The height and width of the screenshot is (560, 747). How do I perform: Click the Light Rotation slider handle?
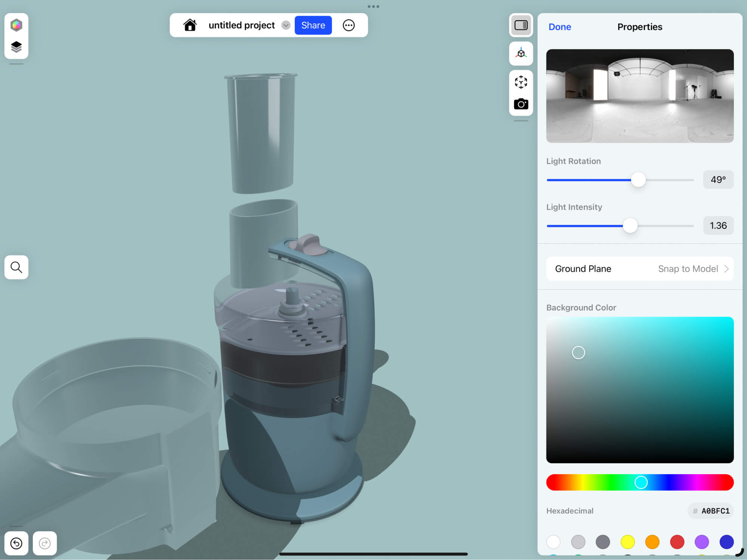pyautogui.click(x=638, y=180)
